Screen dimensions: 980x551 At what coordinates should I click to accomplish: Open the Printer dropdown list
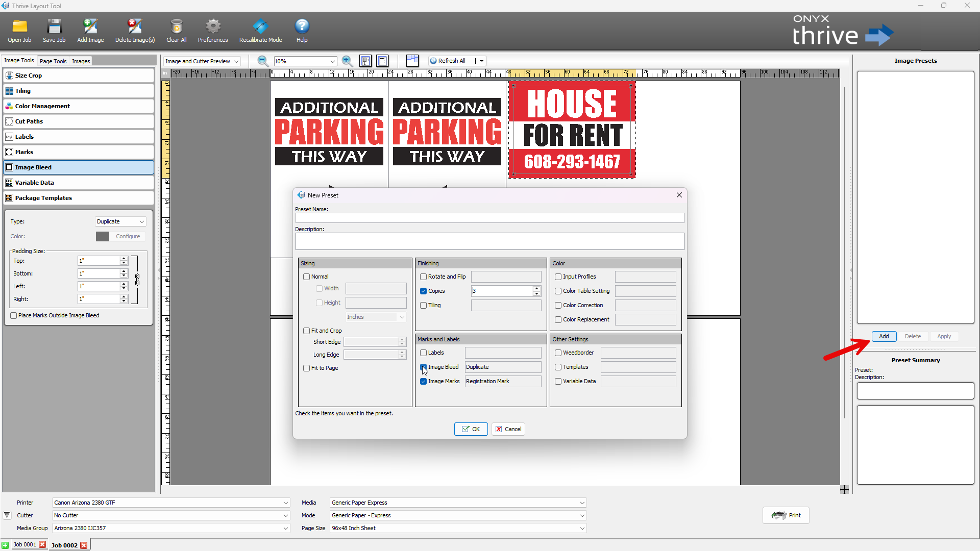(171, 503)
